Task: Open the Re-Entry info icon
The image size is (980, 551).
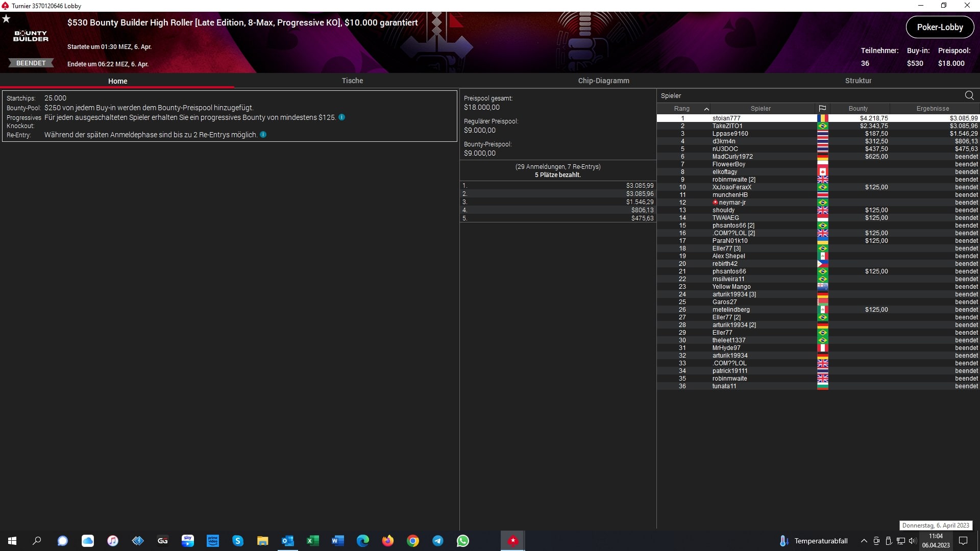Action: [263, 135]
